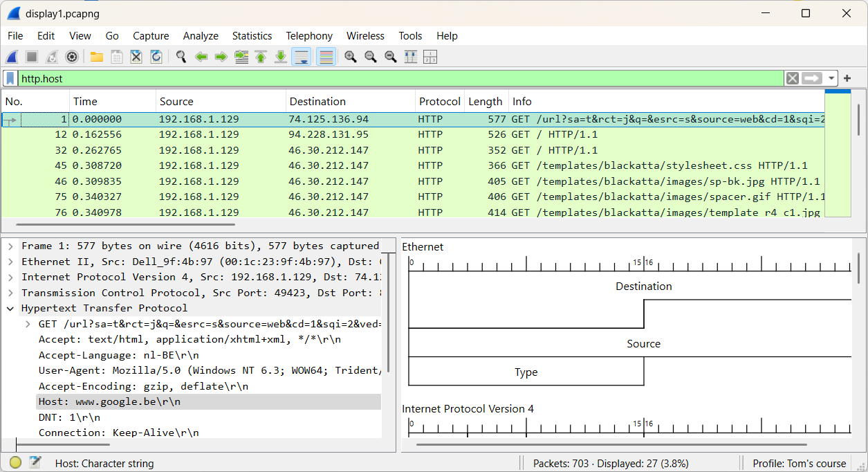Expand Transmission Control Protocol node
This screenshot has height=472, width=868.
10,293
